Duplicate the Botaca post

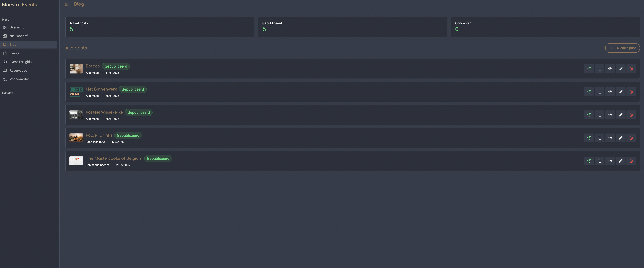coord(600,69)
